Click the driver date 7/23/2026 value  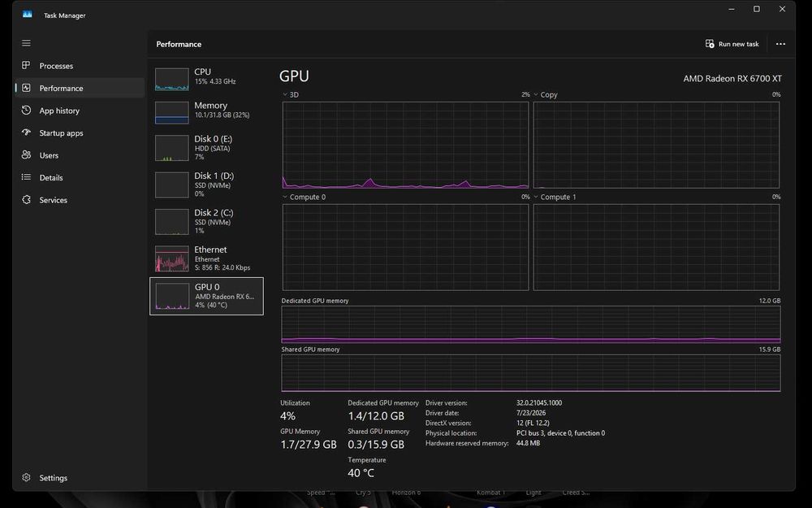tap(531, 413)
